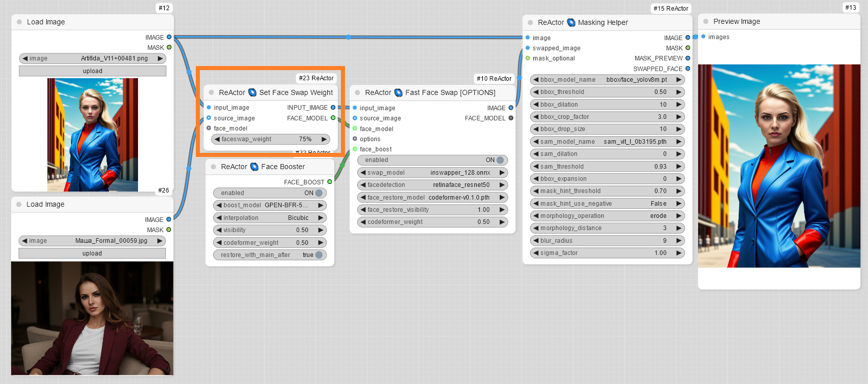Screen dimensions: 868x384
Task: Open the swap_model inswapper_128.onnx selector
Action: (433, 173)
